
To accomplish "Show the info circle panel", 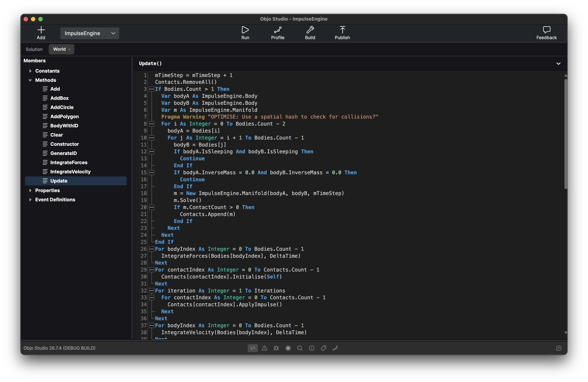I will (311, 348).
